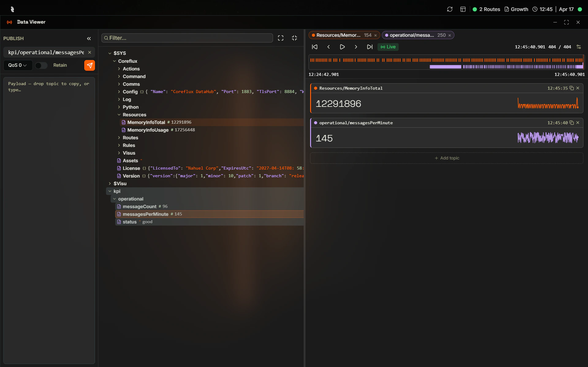Copy the Resources/MemoryInfoTotal payload via copy icon

(571, 88)
